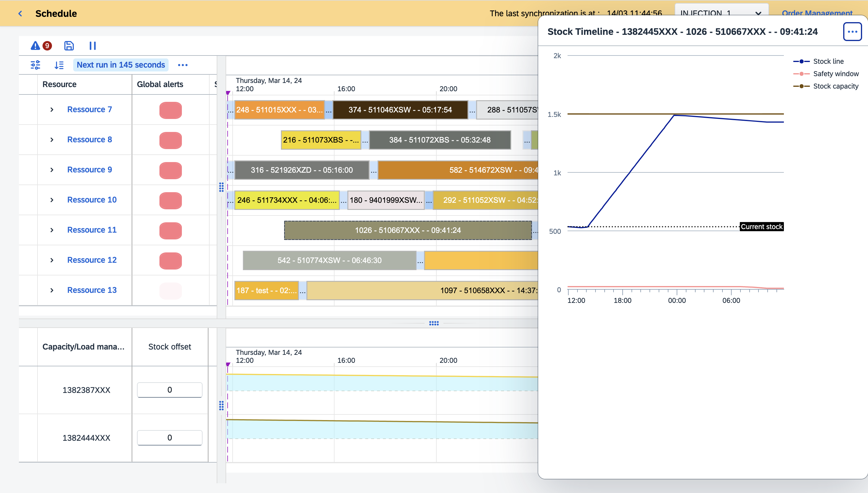
Task: Click the pale alert indicator for Ressource 13
Action: pos(171,291)
